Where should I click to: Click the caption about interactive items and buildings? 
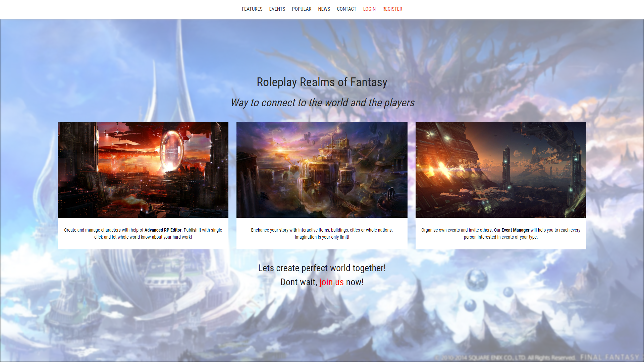coord(322,234)
